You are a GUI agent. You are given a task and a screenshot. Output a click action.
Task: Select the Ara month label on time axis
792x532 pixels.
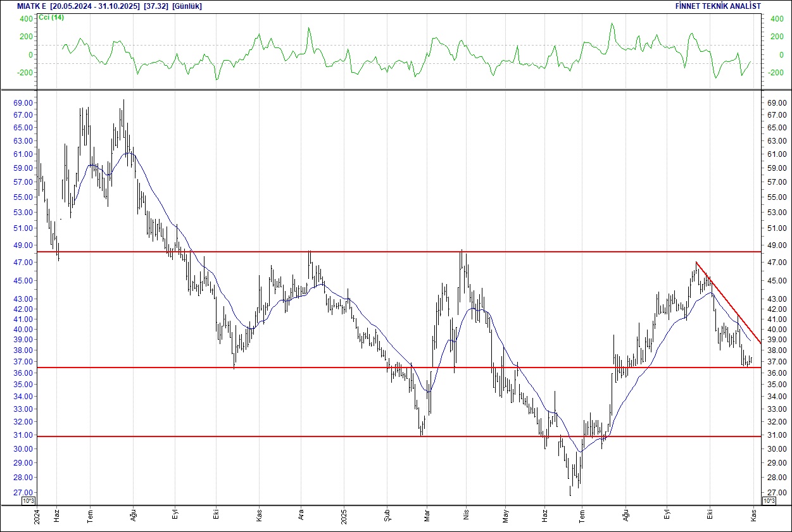(302, 516)
